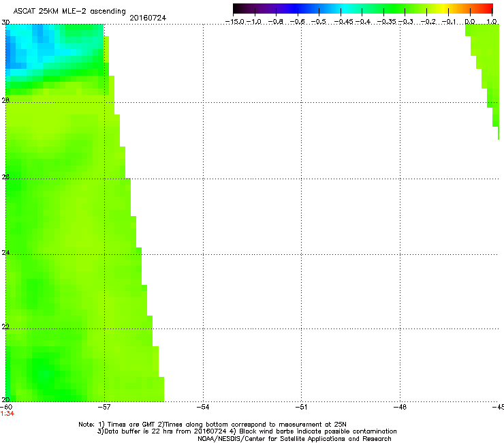Click the "-0.6" colorbar tick label
The image size is (504, 443).
click(298, 22)
